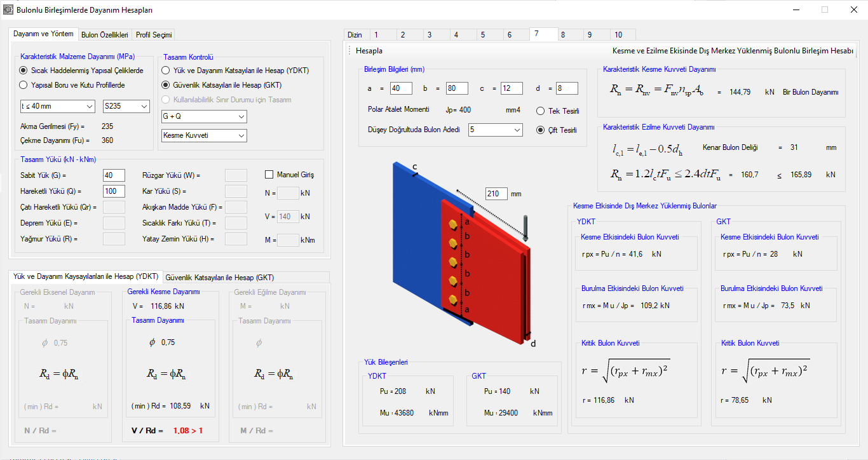Click the Çekme Dayanımı (Fu) value 360
Viewport: 868px width, 460px height.
pos(107,140)
